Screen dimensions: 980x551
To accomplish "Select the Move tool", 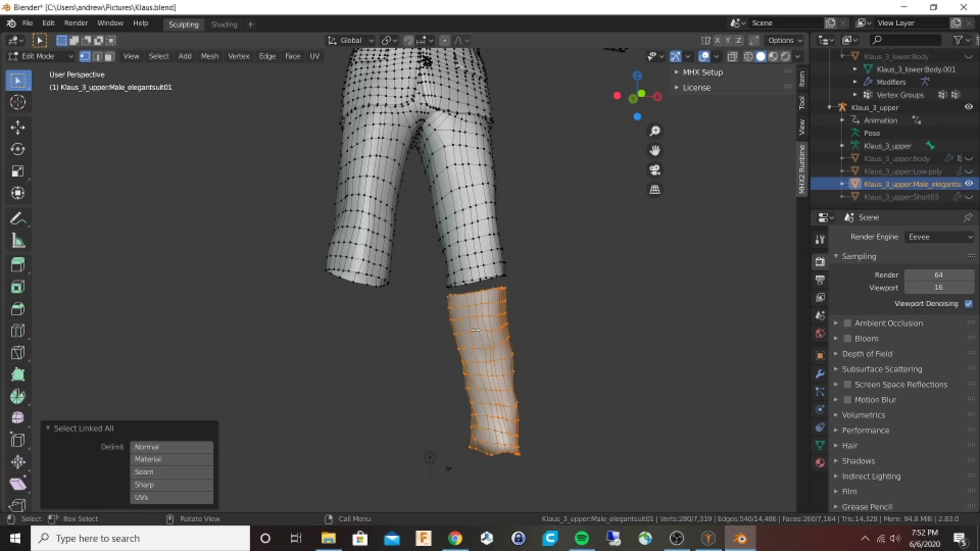I will coord(18,127).
